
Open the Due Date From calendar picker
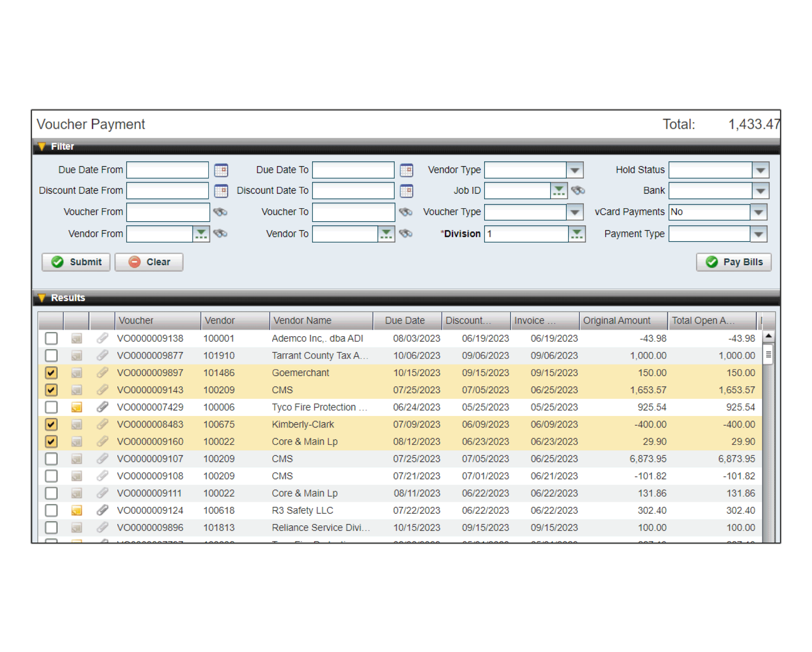[221, 170]
